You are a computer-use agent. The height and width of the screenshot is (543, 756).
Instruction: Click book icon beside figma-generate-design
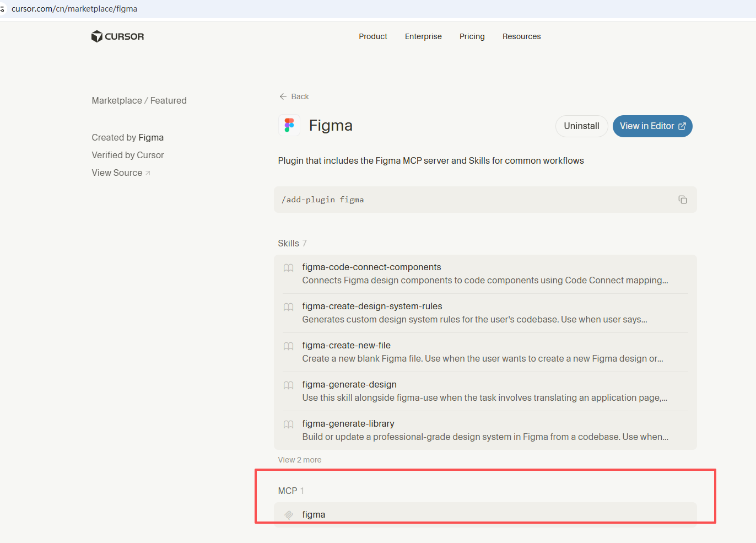pos(288,385)
